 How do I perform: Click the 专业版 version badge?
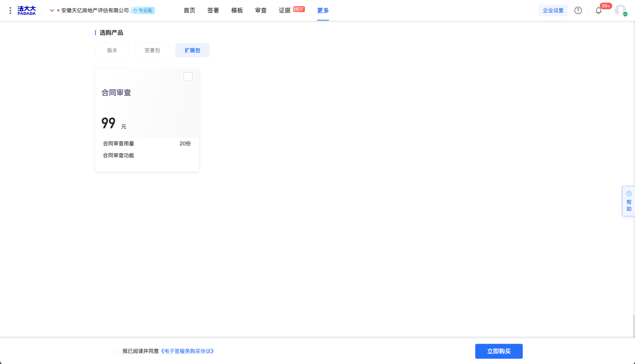tap(142, 11)
